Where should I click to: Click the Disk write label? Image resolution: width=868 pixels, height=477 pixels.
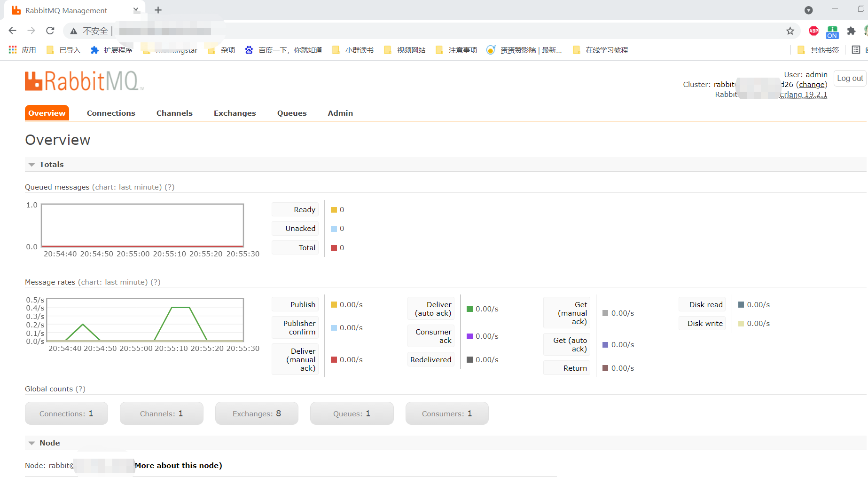702,324
